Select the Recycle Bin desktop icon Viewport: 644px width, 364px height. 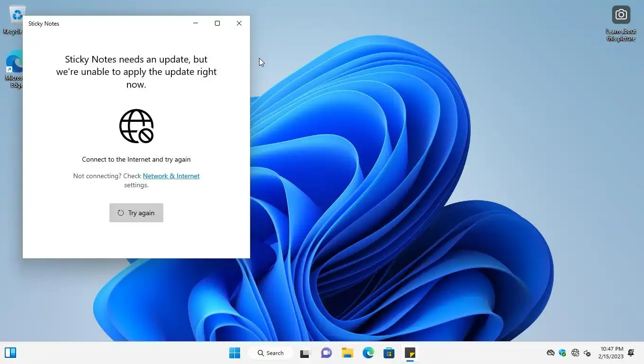click(13, 21)
